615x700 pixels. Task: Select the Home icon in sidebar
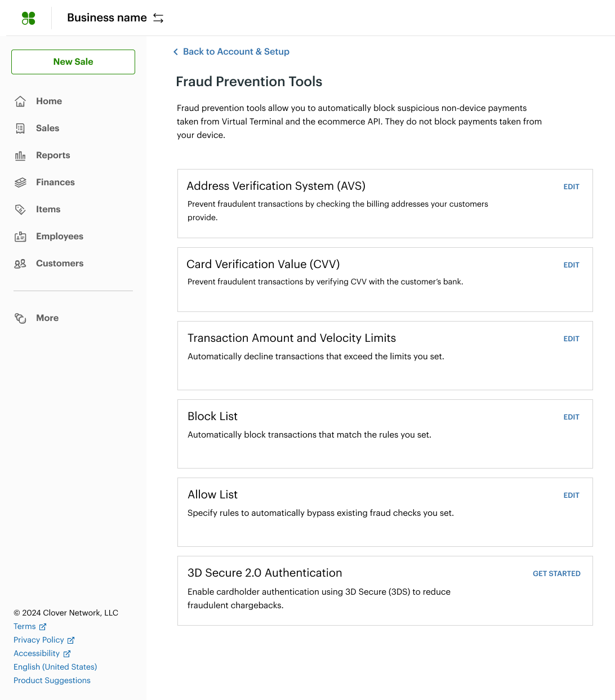pos(20,101)
